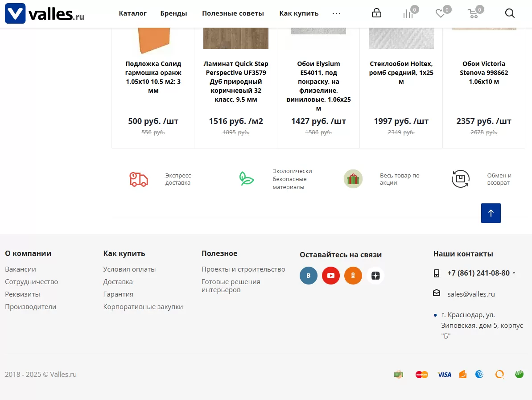Expand the three-dots more menu
The height and width of the screenshot is (400, 532).
coord(336,13)
